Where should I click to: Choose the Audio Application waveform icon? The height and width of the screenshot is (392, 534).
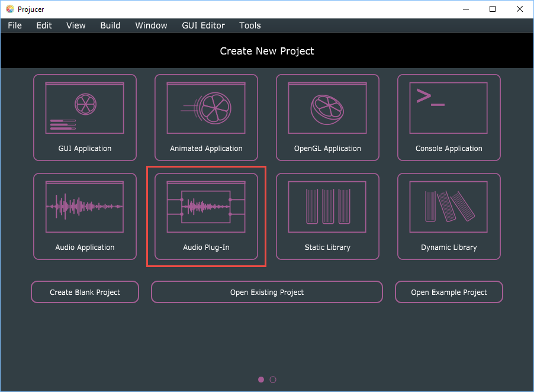tap(85, 206)
